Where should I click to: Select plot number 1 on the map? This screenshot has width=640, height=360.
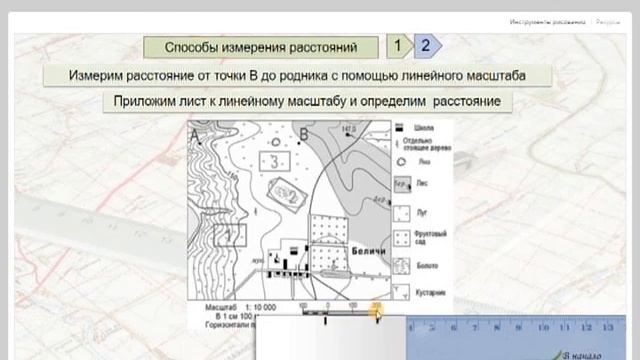point(230,235)
